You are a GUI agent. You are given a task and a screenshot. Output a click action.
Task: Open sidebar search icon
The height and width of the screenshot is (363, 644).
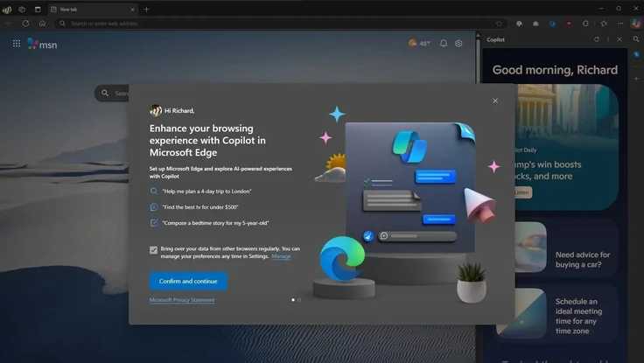coord(636,39)
